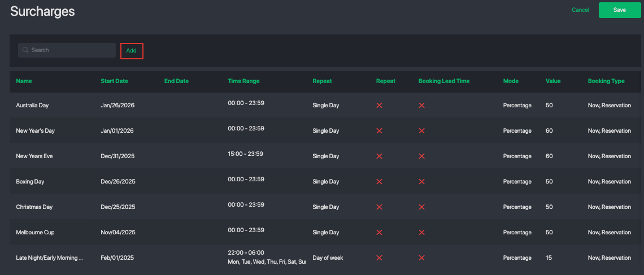Image resolution: width=644 pixels, height=275 pixels.
Task: Sort by the Booking Type column header
Action: [606, 81]
